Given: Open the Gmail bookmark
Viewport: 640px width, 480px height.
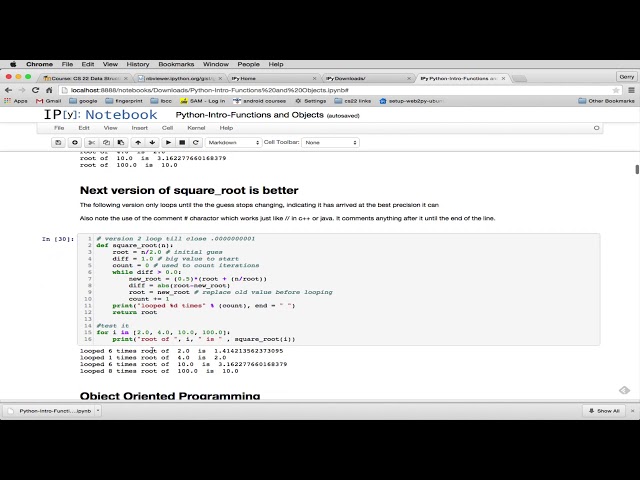Looking at the screenshot, I should pyautogui.click(x=49, y=101).
